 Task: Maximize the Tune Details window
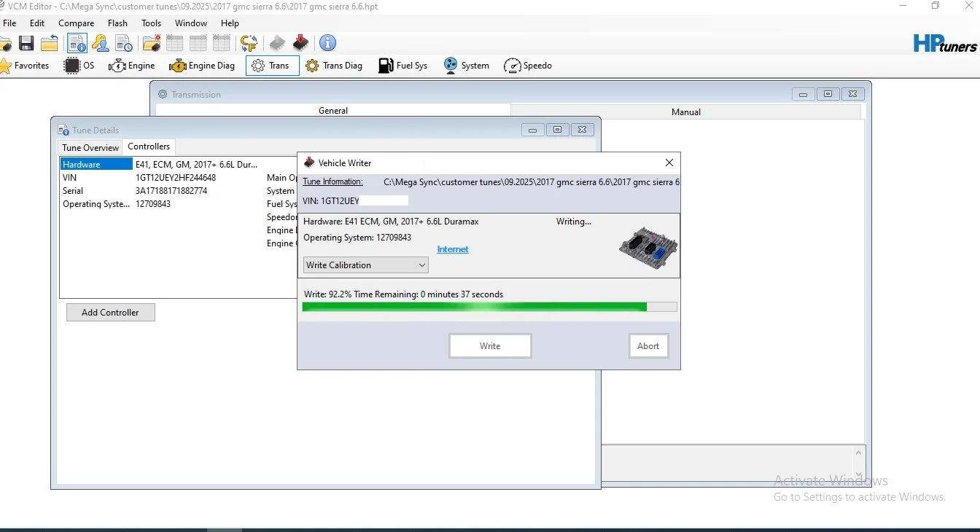[557, 130]
